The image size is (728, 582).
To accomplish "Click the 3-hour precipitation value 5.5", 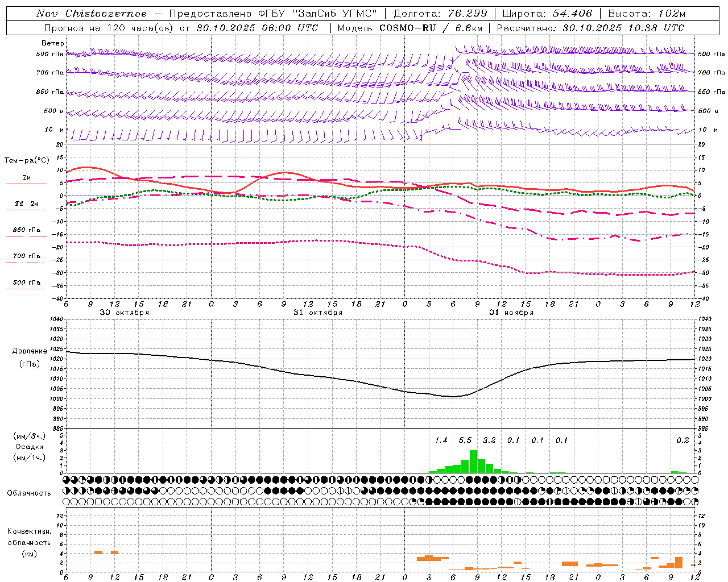I will pyautogui.click(x=465, y=440).
